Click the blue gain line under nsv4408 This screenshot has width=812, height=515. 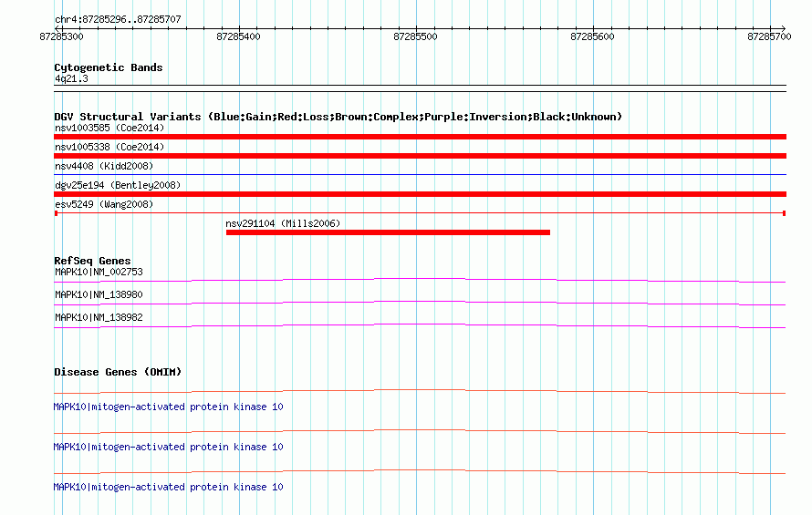[x=420, y=175]
